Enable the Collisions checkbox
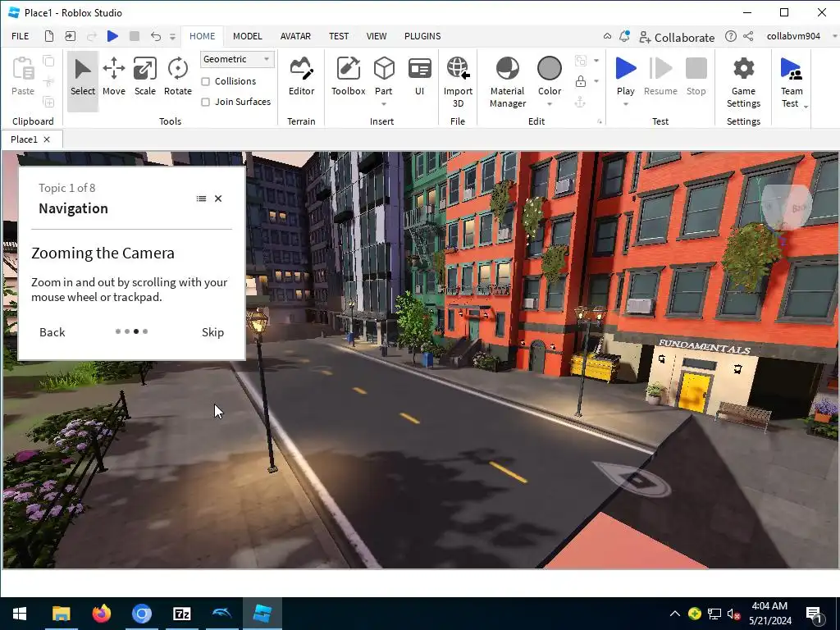Image resolution: width=840 pixels, height=630 pixels. pyautogui.click(x=206, y=81)
